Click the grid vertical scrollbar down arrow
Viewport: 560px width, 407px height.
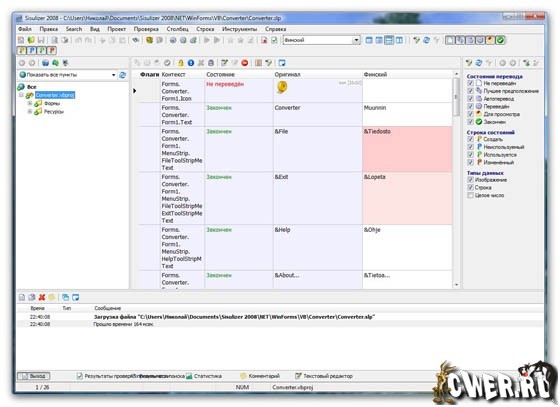pyautogui.click(x=456, y=285)
